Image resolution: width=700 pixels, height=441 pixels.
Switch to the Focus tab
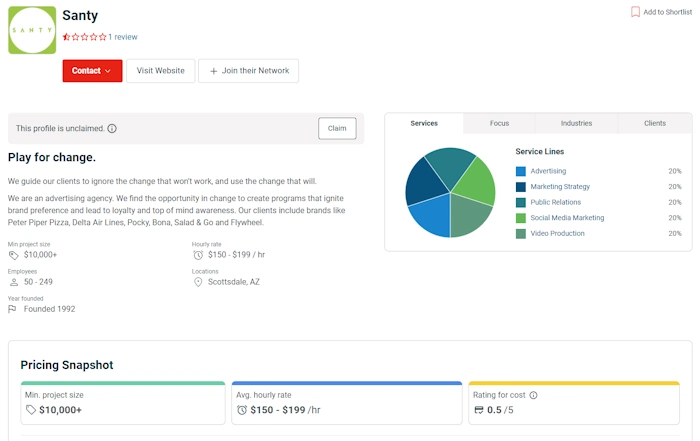pos(499,123)
